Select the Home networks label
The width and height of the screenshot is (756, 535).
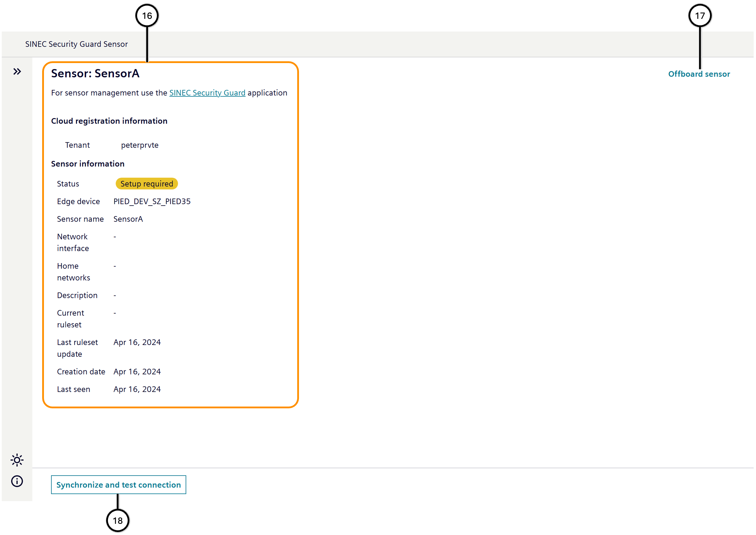click(73, 272)
